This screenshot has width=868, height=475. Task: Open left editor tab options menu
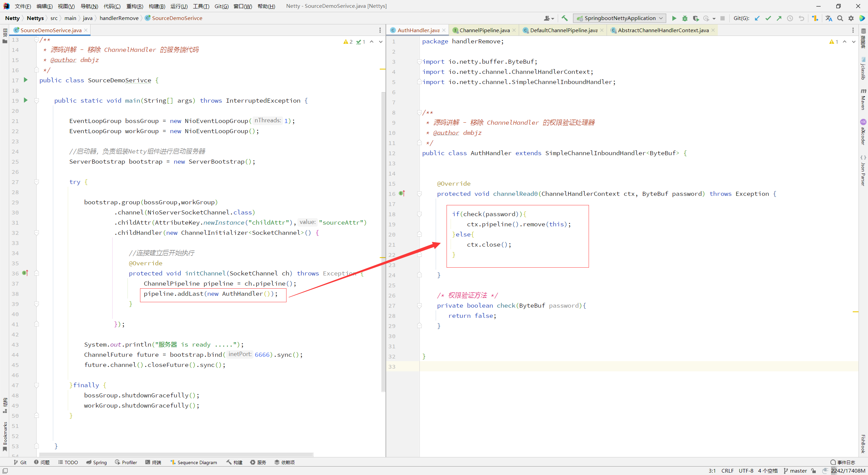tap(380, 30)
